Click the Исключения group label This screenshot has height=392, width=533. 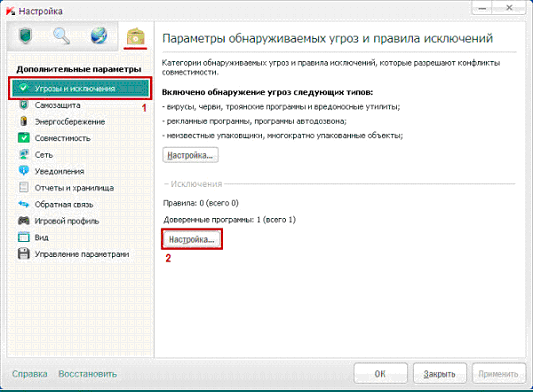[196, 184]
